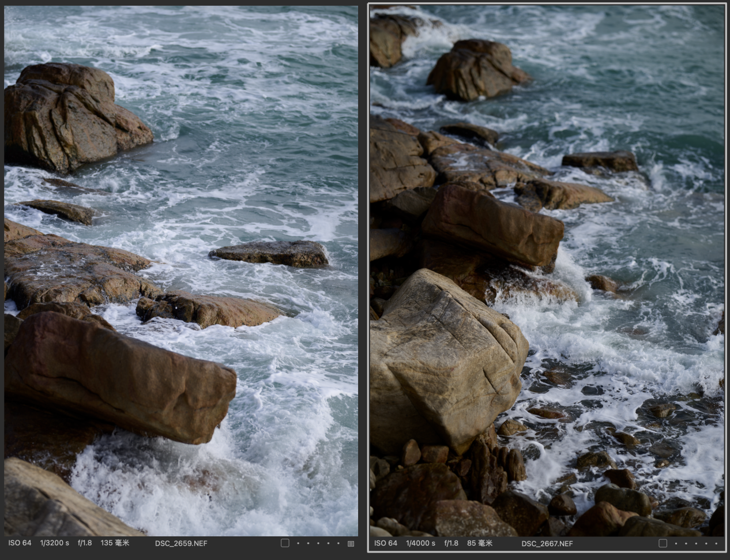This screenshot has height=560, width=730.
Task: Set one-star rating on DSC_2667.NEF
Action: point(675,543)
